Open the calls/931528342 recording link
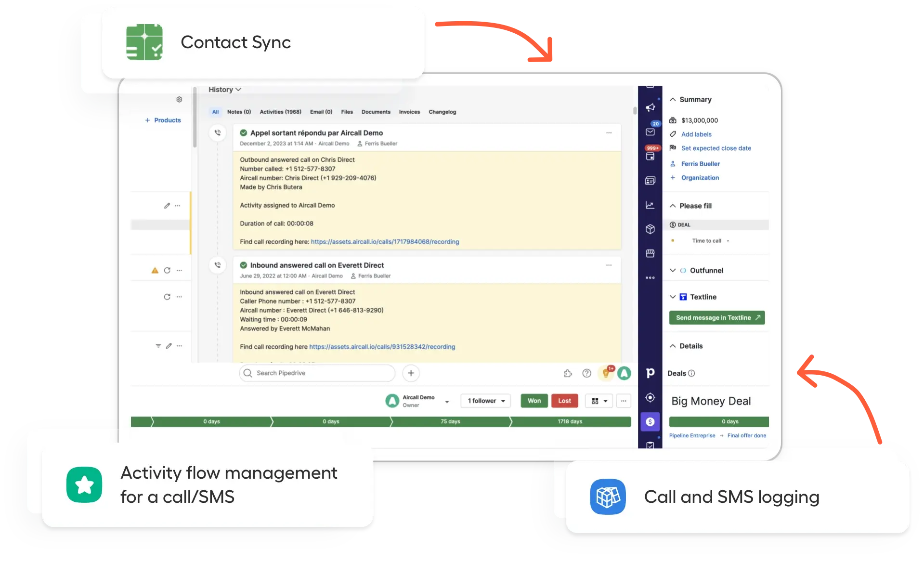This screenshot has width=924, height=563. tap(382, 347)
